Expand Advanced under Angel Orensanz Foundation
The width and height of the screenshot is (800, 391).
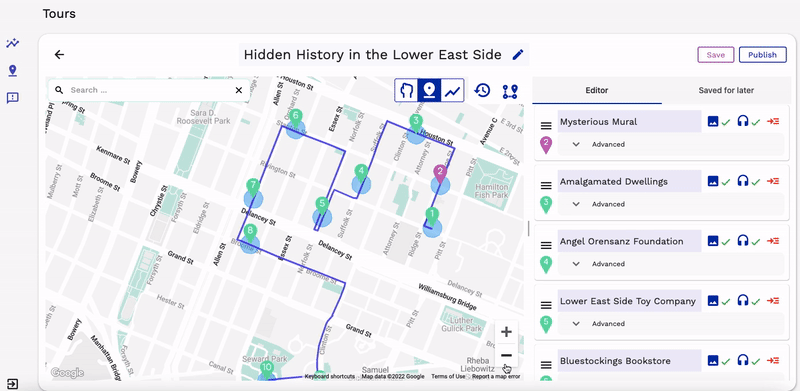click(670, 264)
